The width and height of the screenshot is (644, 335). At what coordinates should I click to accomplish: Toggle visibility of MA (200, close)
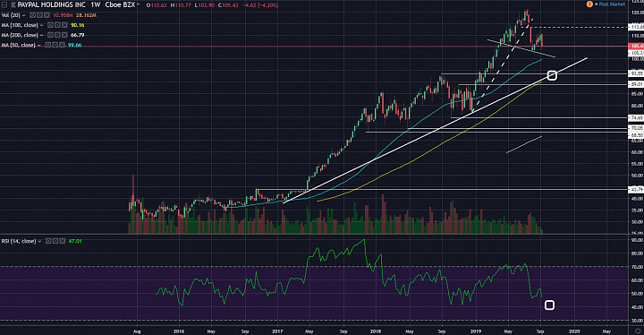50,35
